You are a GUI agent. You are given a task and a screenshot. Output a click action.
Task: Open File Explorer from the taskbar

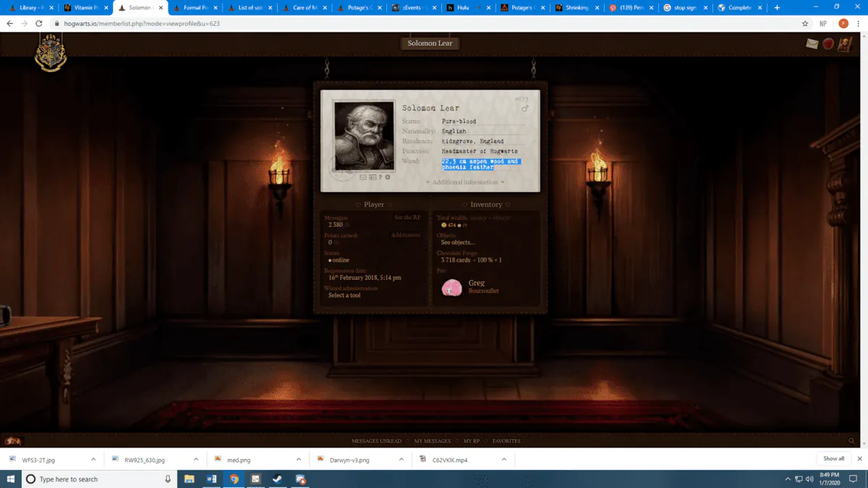(190, 479)
